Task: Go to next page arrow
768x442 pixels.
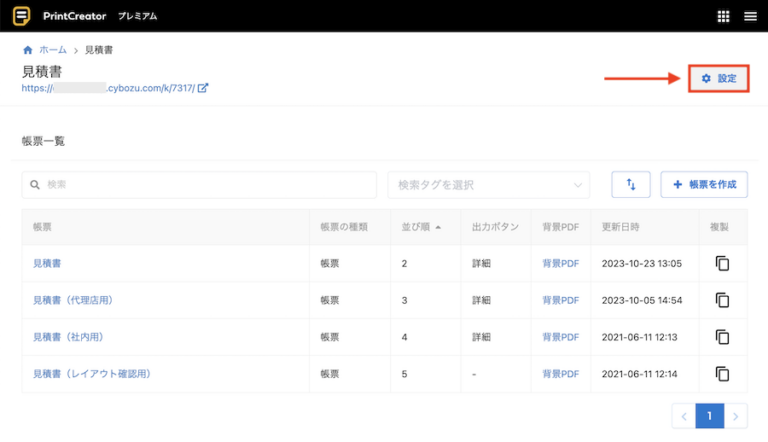Action: [x=736, y=416]
